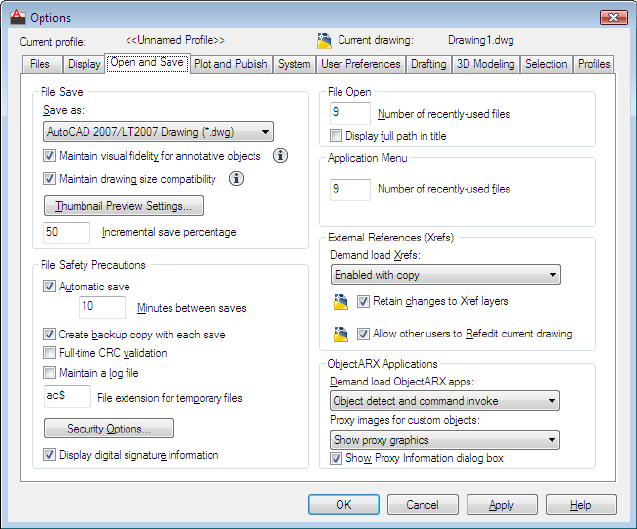Switch to the Plot and Publish tab

tap(231, 64)
